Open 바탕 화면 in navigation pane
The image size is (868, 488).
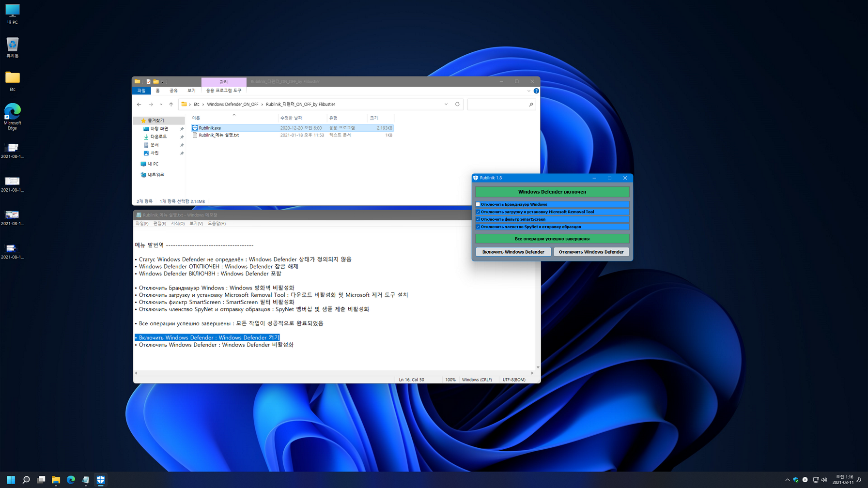(x=159, y=129)
